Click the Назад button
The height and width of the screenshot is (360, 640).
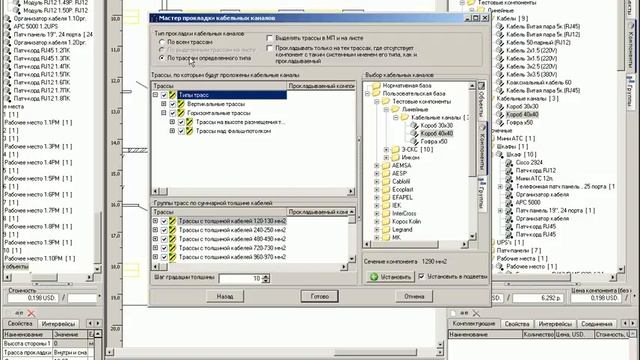(225, 296)
